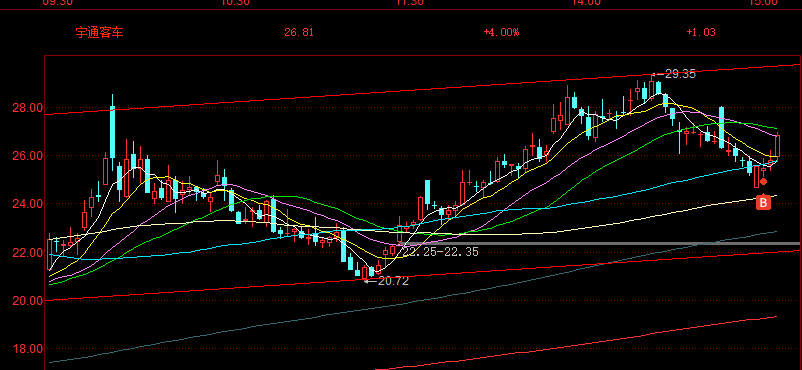Click the 宇通客车 stock name

click(x=99, y=33)
